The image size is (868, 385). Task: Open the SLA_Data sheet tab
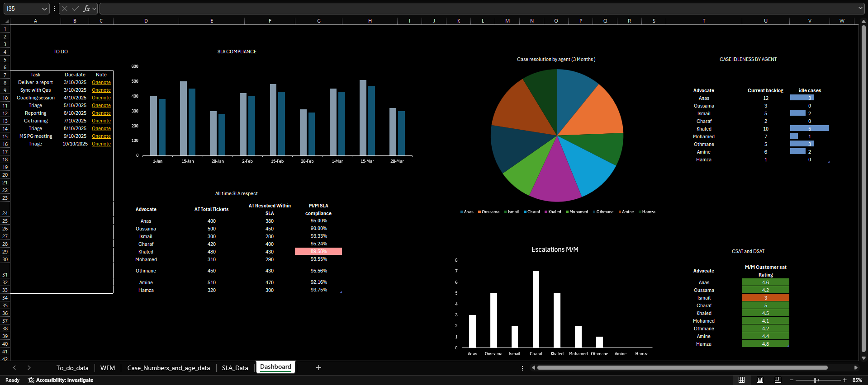(x=235, y=368)
